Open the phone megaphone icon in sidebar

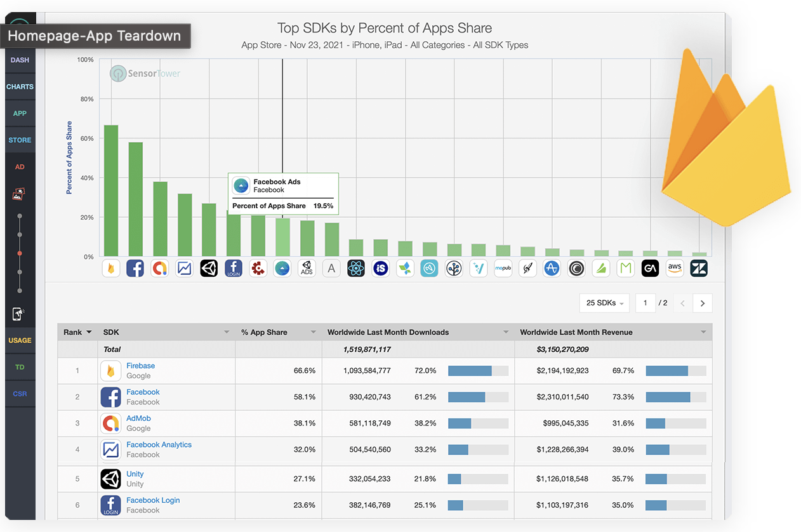(18, 314)
